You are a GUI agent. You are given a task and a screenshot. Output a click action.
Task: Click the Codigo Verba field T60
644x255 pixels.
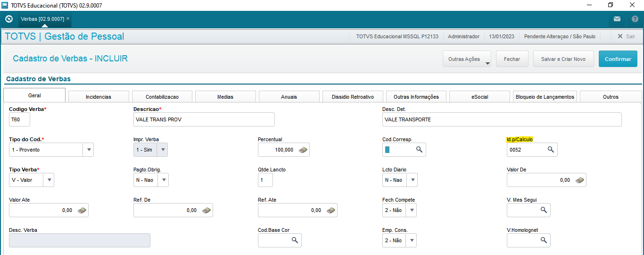click(x=19, y=119)
